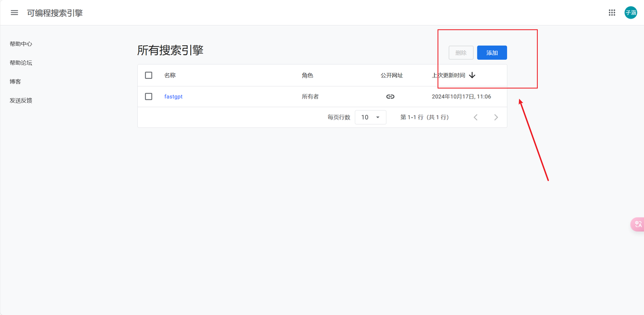This screenshot has height=315, width=644.
Task: Open the Google apps grid
Action: coord(612,13)
